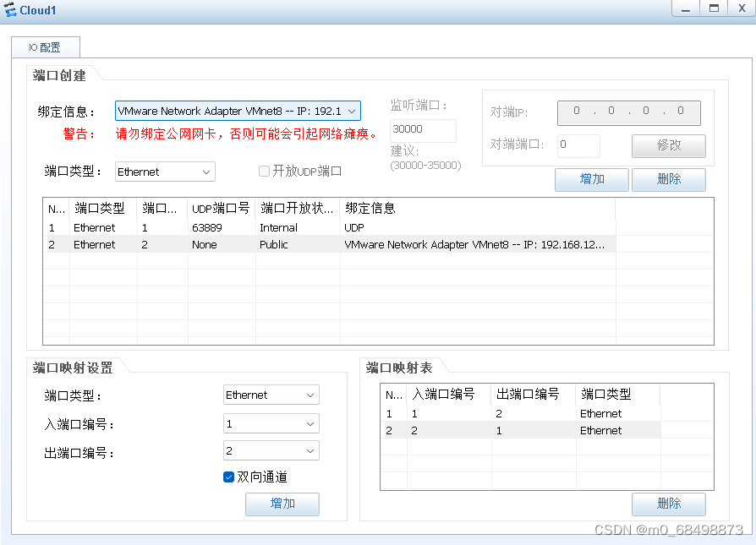Select the Ethernet row bound to VMware adapter
The height and width of the screenshot is (545, 756).
click(x=338, y=244)
